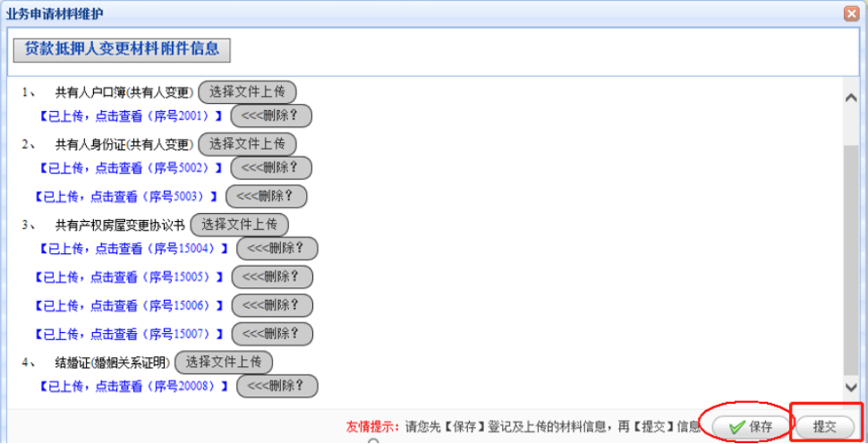Open uploaded attachment 序号5003
This screenshot has width=868, height=444.
pyautogui.click(x=126, y=196)
